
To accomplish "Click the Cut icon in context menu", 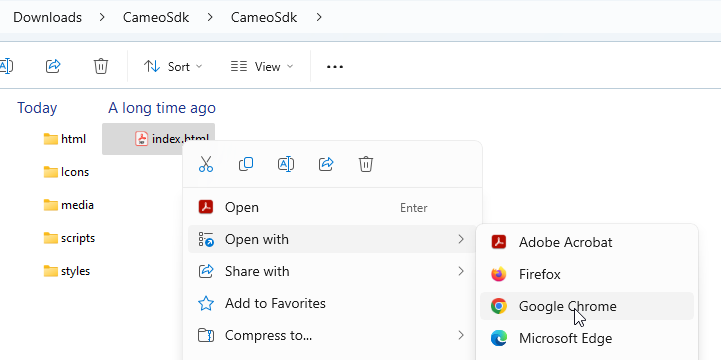I will pos(206,164).
